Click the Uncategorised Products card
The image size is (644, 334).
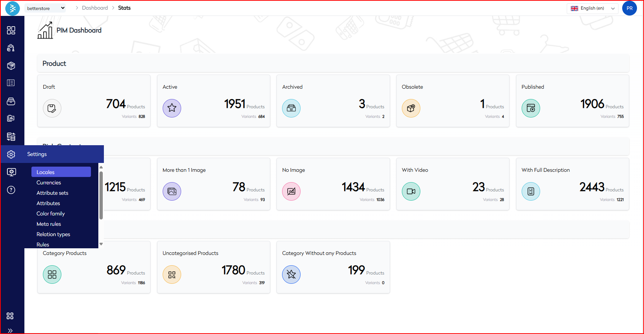pos(213,267)
